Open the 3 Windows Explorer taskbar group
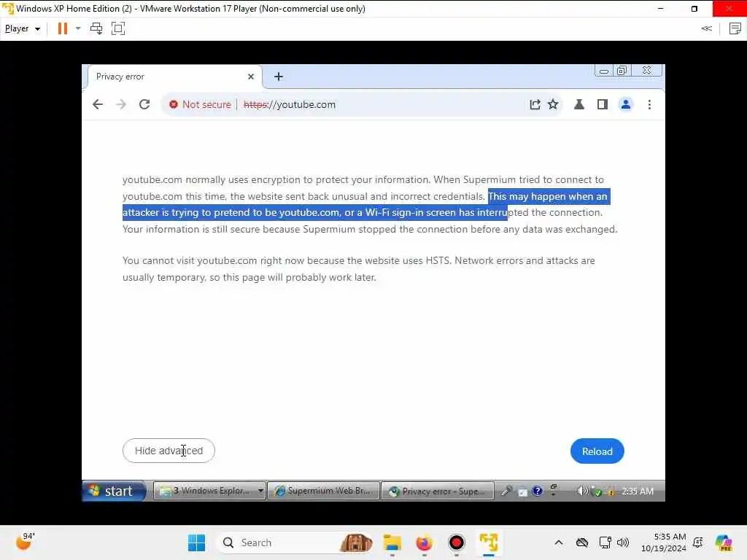The image size is (747, 560). 209,491
